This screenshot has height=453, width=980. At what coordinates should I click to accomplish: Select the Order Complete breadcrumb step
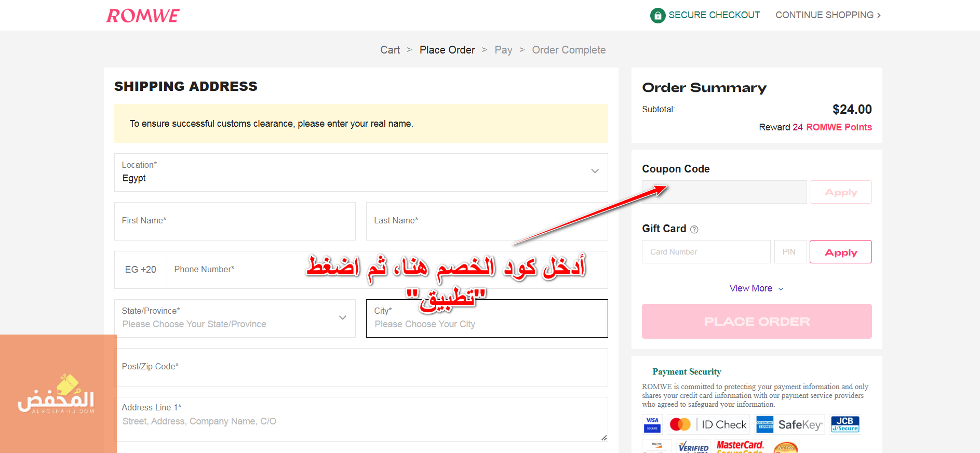tap(569, 50)
